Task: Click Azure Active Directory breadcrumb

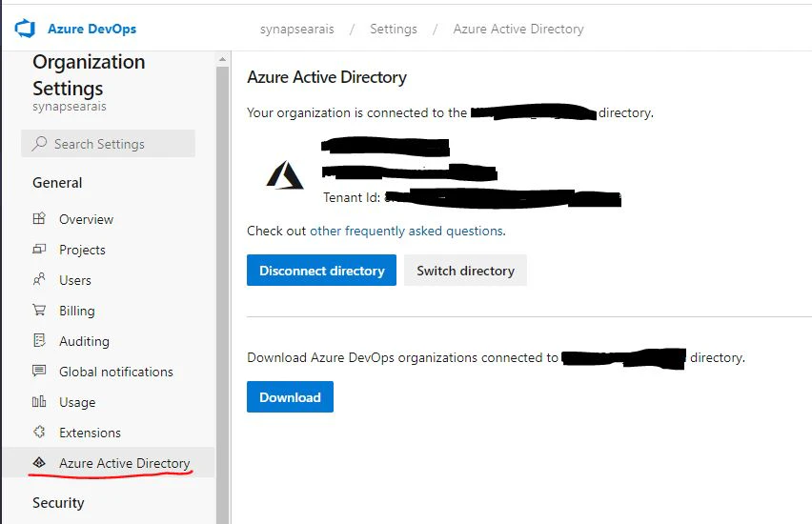Action: click(x=518, y=29)
